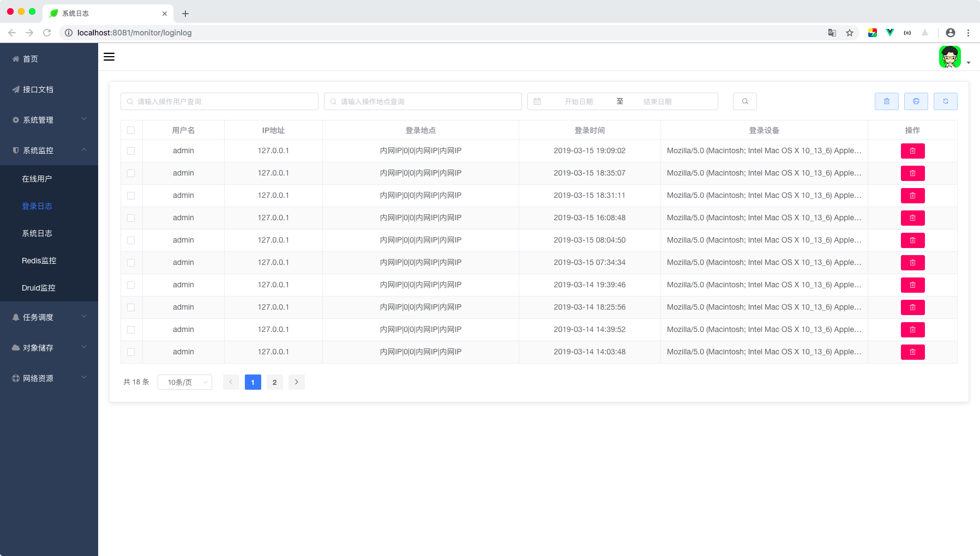Viewport: 980px width, 556px height.
Task: Delete the log entry at 18:25:56
Action: point(912,307)
